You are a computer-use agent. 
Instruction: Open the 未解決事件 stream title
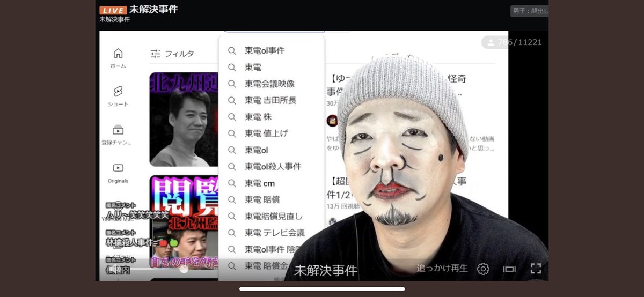tap(153, 9)
